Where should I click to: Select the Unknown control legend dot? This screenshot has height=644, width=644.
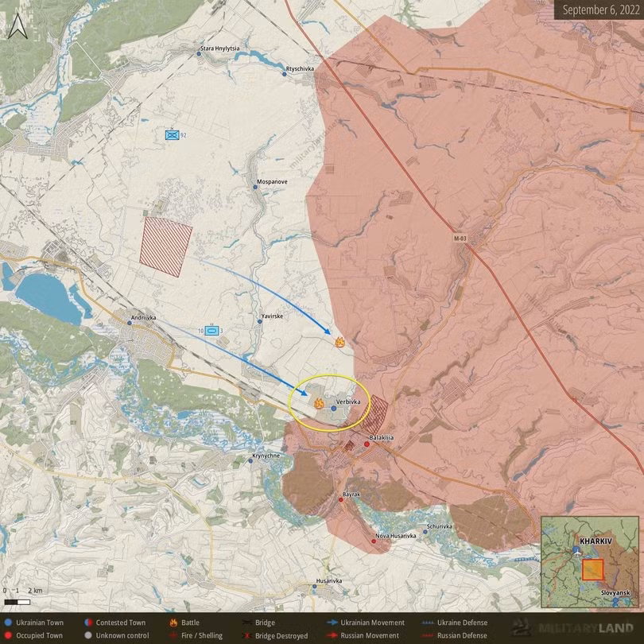[x=87, y=635]
